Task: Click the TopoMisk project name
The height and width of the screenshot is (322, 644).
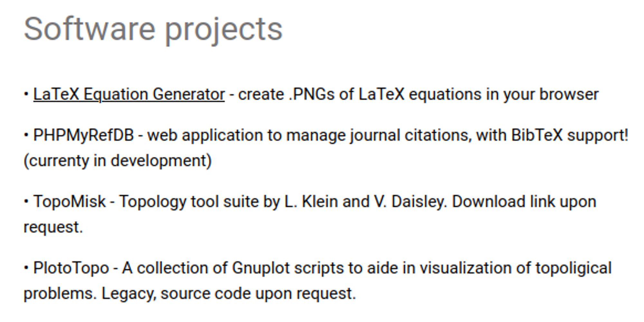Action: pyautogui.click(x=70, y=202)
